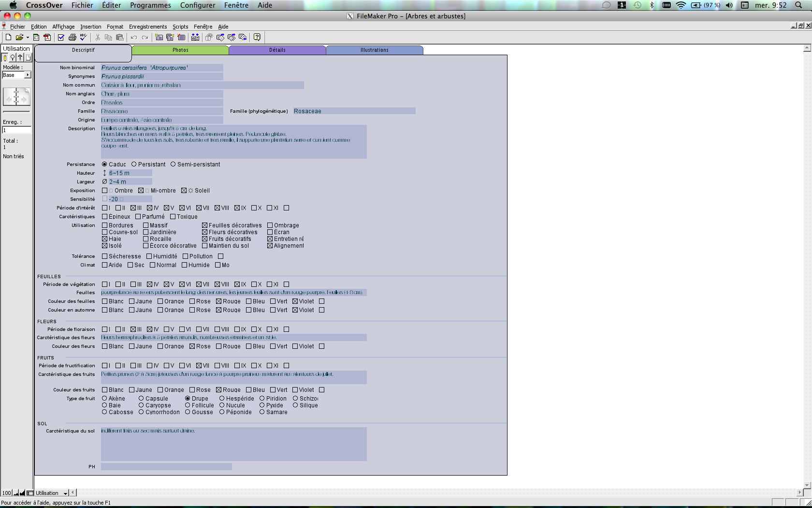Click the record flip-book navigation icon
Image resolution: width=812 pixels, height=508 pixels.
pos(16,97)
